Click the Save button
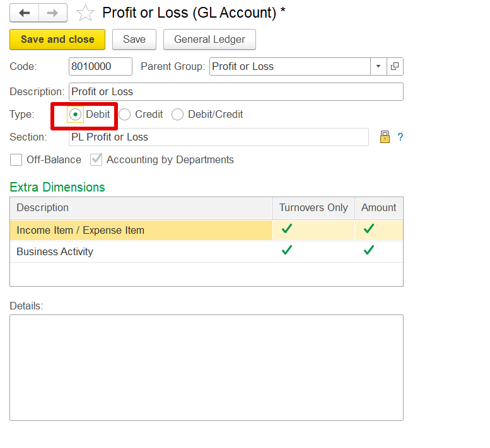The width and height of the screenshot is (490, 448). (134, 39)
